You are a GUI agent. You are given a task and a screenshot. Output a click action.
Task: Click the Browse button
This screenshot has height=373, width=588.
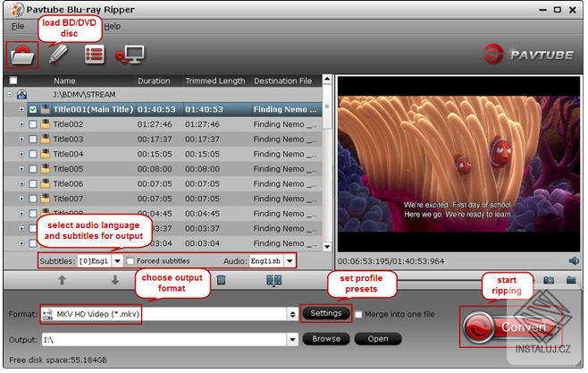(326, 339)
